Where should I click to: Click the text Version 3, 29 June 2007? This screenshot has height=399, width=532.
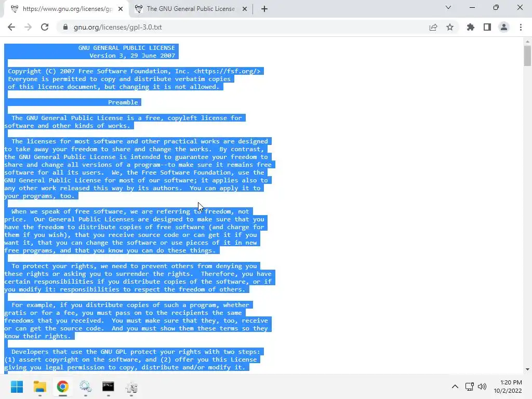(x=132, y=56)
